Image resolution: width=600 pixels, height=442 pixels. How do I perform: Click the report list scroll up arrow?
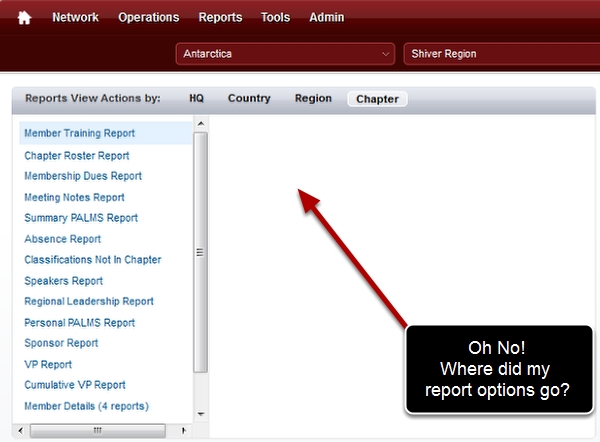pos(200,124)
